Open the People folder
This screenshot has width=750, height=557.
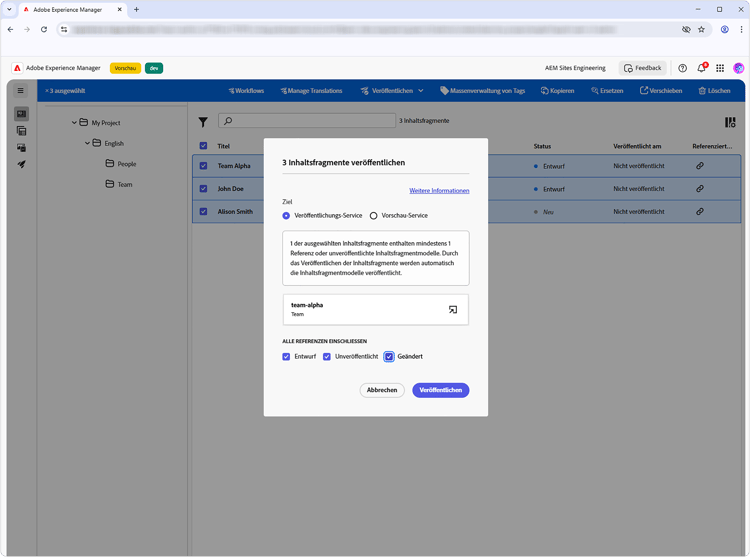coord(121,164)
